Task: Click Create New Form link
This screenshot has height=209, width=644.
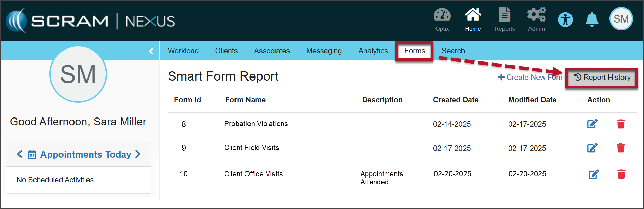Action: 531,78
